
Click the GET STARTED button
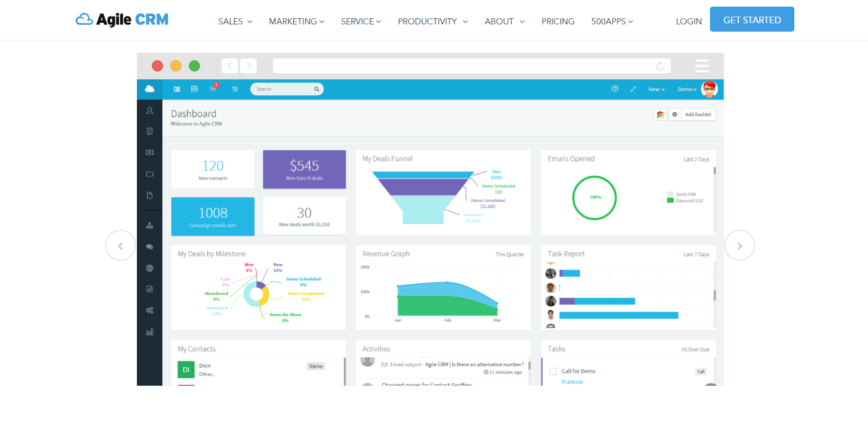coord(752,19)
